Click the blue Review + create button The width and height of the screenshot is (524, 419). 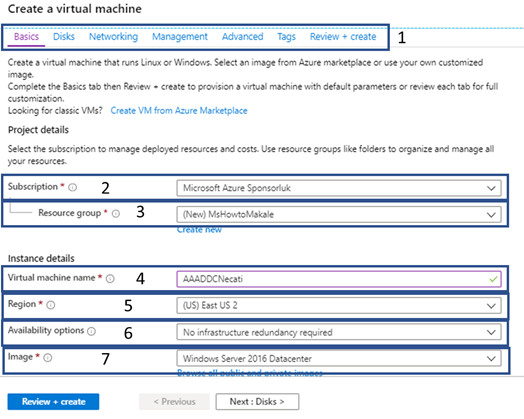click(53, 402)
